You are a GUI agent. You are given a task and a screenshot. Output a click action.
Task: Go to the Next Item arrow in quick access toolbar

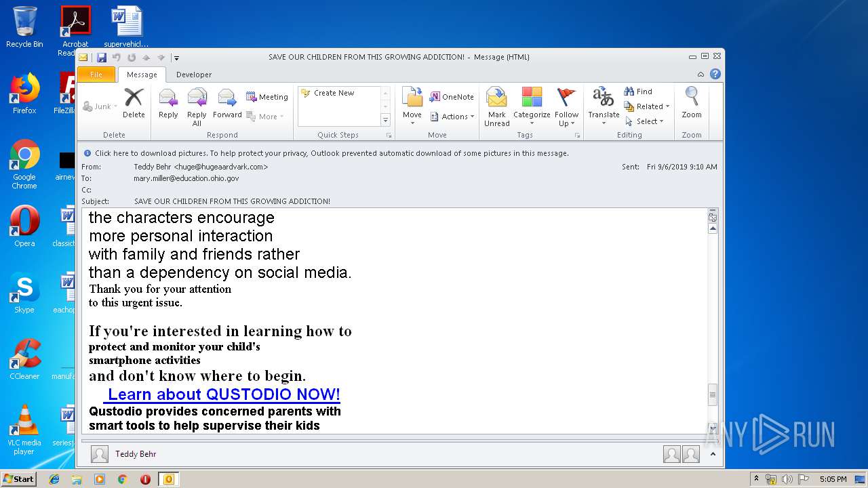coord(161,58)
